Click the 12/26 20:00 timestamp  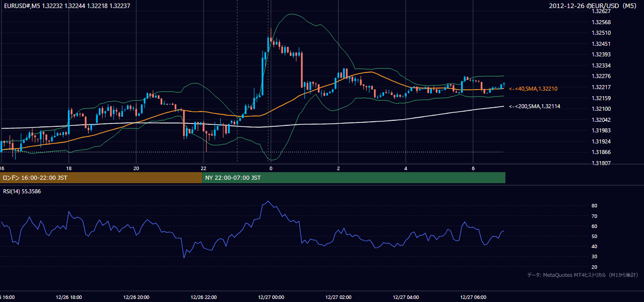[x=136, y=297]
